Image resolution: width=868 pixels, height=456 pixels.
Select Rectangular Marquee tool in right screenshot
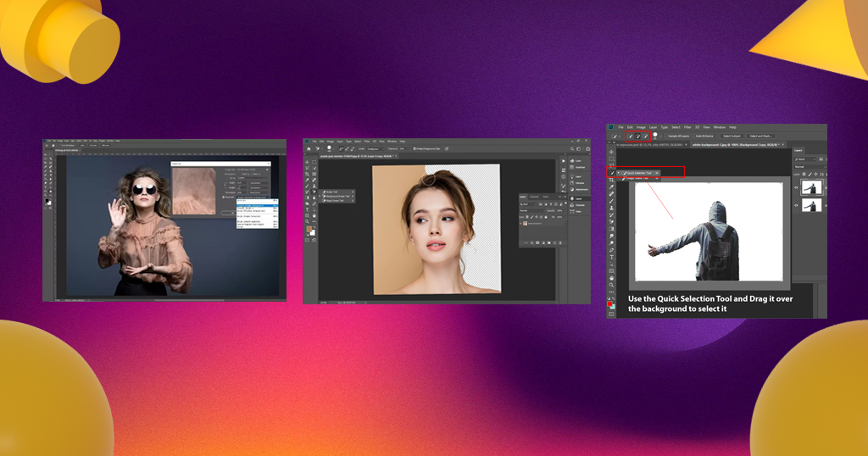click(x=612, y=158)
